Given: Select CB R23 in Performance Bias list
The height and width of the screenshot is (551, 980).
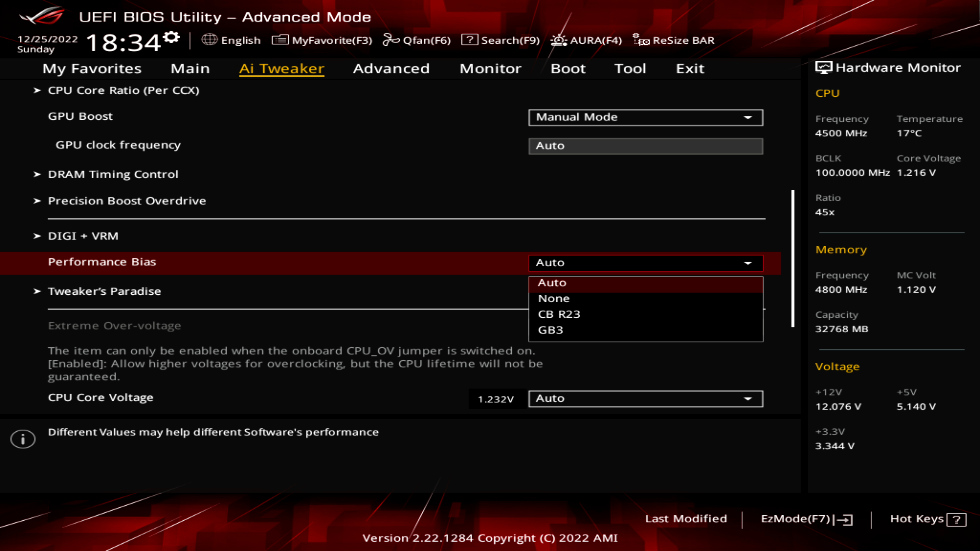Looking at the screenshot, I should click(558, 314).
